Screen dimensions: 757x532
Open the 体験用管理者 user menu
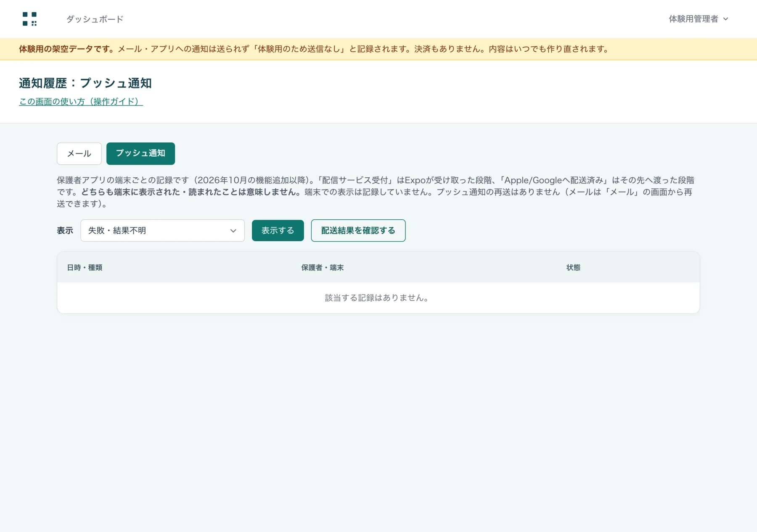click(698, 19)
